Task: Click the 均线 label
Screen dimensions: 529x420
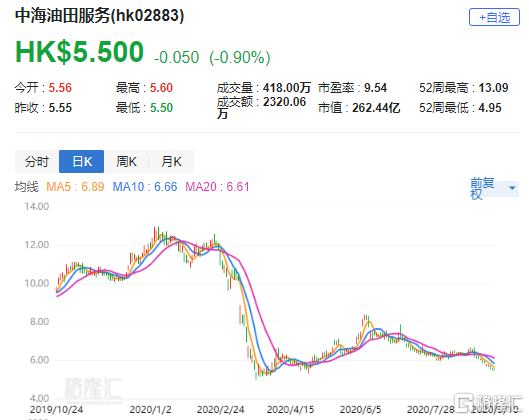Action: [x=27, y=187]
